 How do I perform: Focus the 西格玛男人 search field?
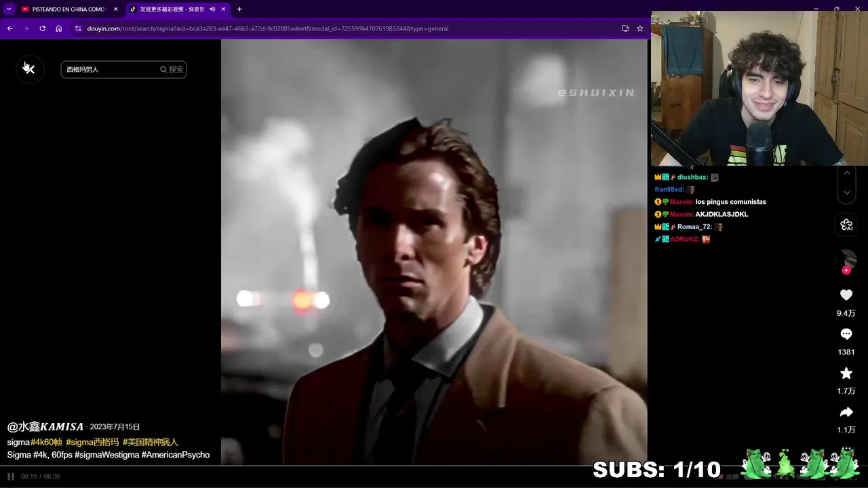point(108,69)
